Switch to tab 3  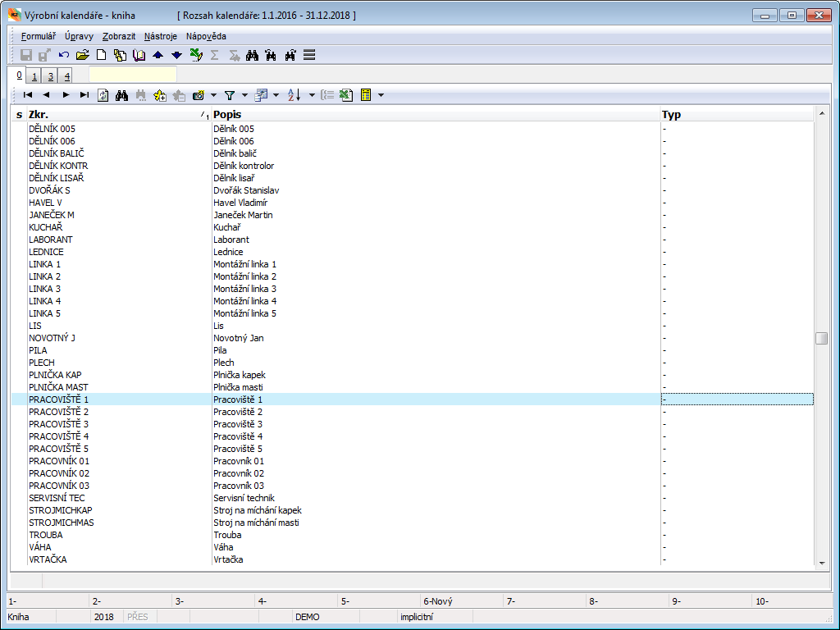50,76
